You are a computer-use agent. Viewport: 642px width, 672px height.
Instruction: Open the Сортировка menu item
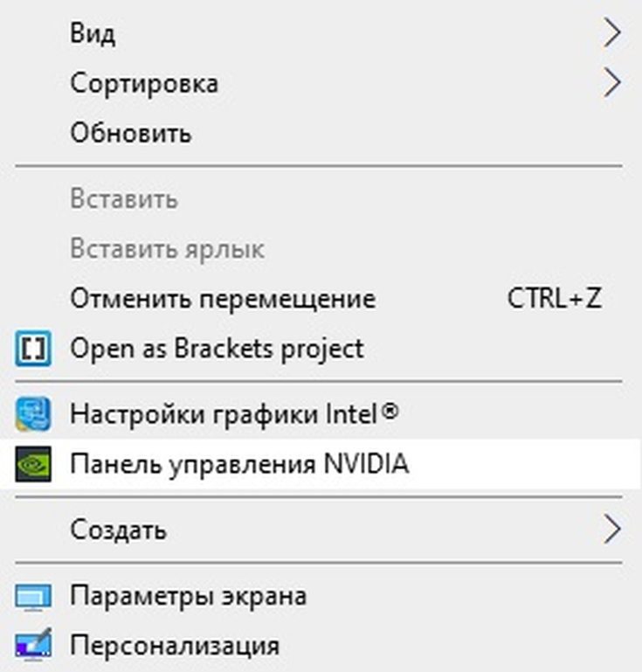pyautogui.click(x=321, y=83)
